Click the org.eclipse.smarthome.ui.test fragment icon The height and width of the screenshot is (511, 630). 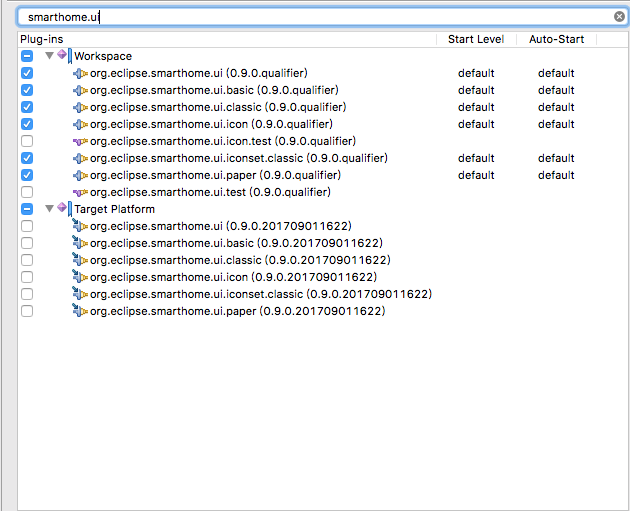pyautogui.click(x=80, y=192)
